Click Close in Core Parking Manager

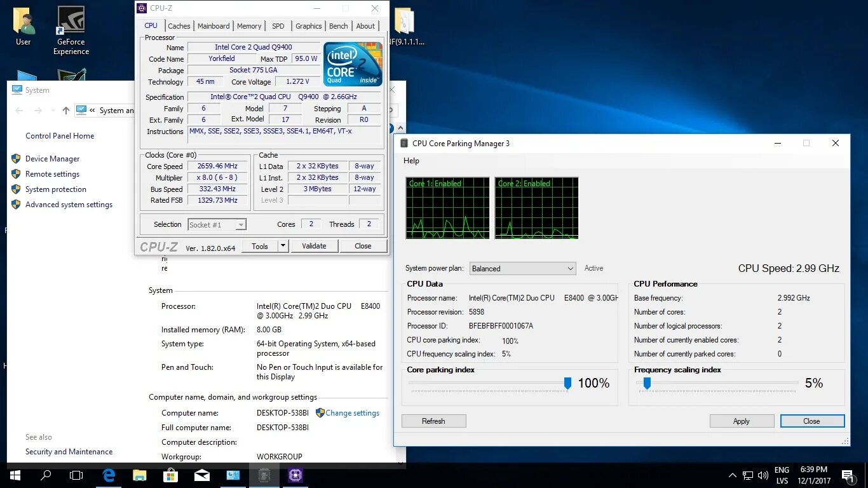pyautogui.click(x=812, y=421)
